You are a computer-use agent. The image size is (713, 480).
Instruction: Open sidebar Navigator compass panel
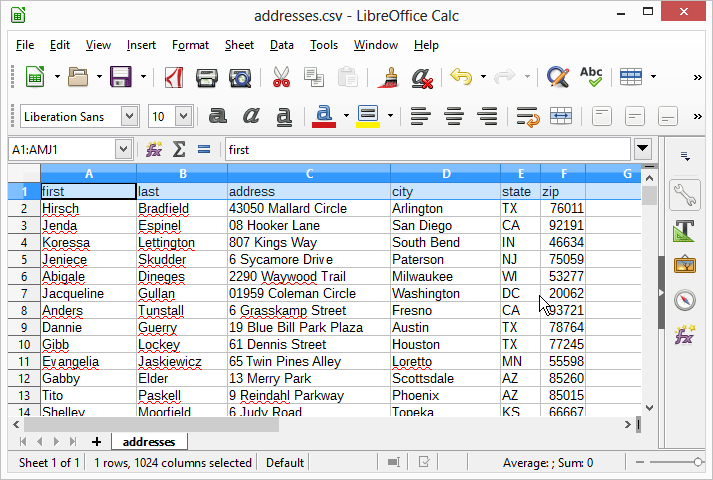685,300
